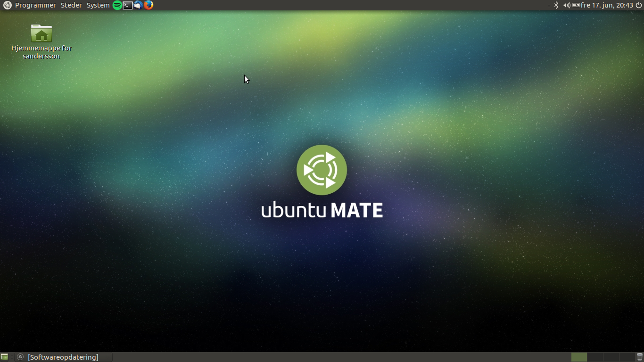Switch to the second workspace
The width and height of the screenshot is (644, 362).
595,357
